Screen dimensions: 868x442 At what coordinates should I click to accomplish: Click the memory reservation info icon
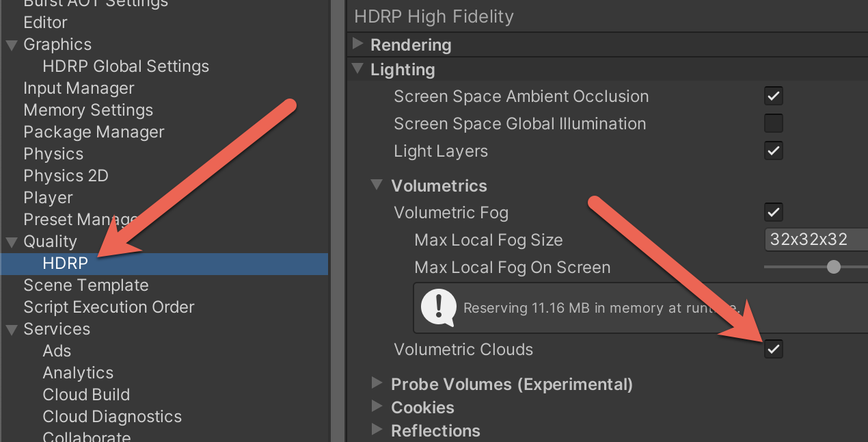pyautogui.click(x=438, y=307)
